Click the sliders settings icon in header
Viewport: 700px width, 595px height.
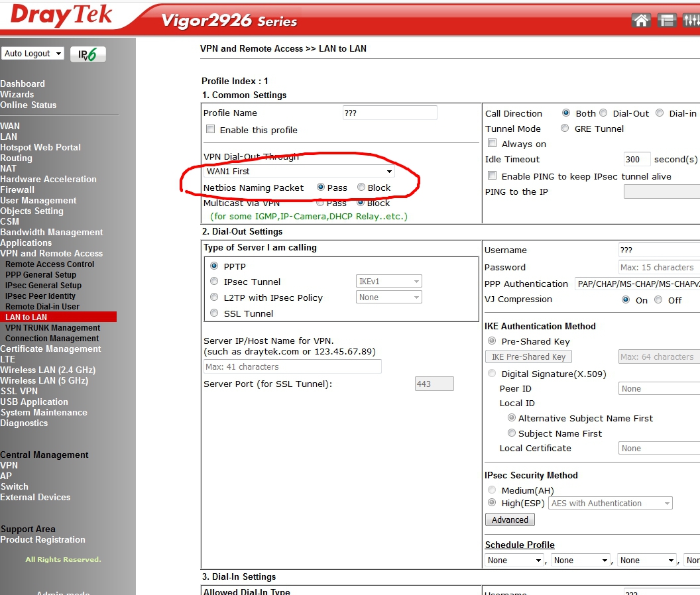tap(690, 20)
